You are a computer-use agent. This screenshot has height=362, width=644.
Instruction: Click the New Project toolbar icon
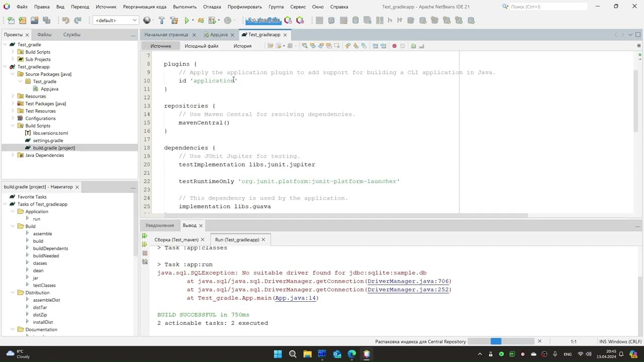pyautogui.click(x=23, y=21)
